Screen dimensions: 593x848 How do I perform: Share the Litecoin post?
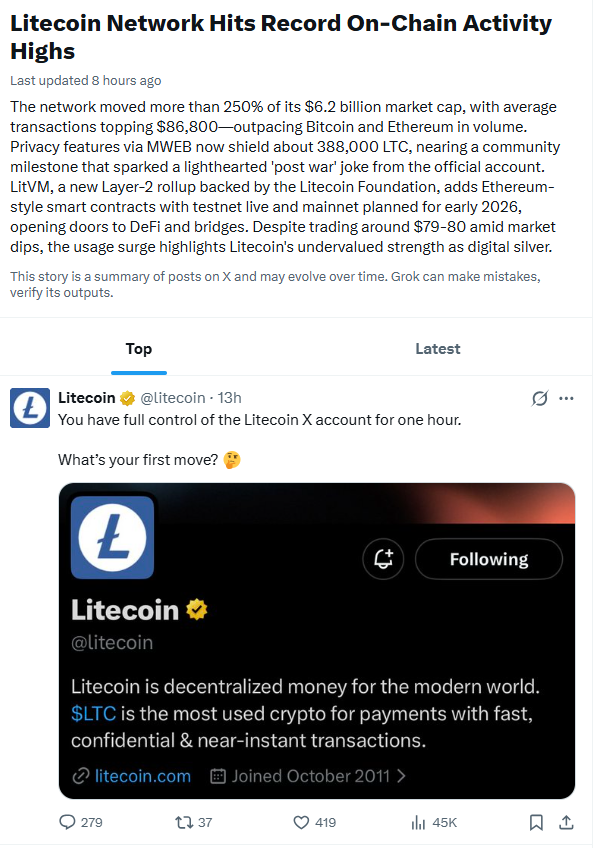coord(564,822)
